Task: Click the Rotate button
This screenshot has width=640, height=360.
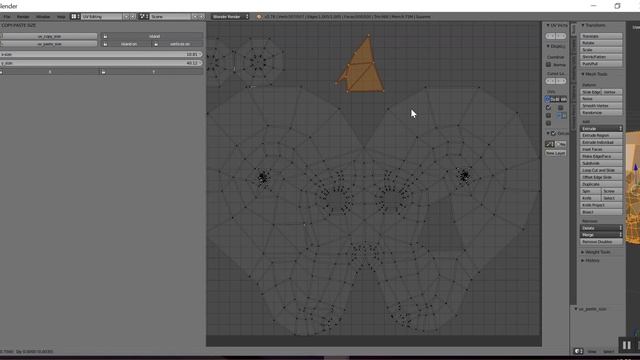Action: [601, 43]
